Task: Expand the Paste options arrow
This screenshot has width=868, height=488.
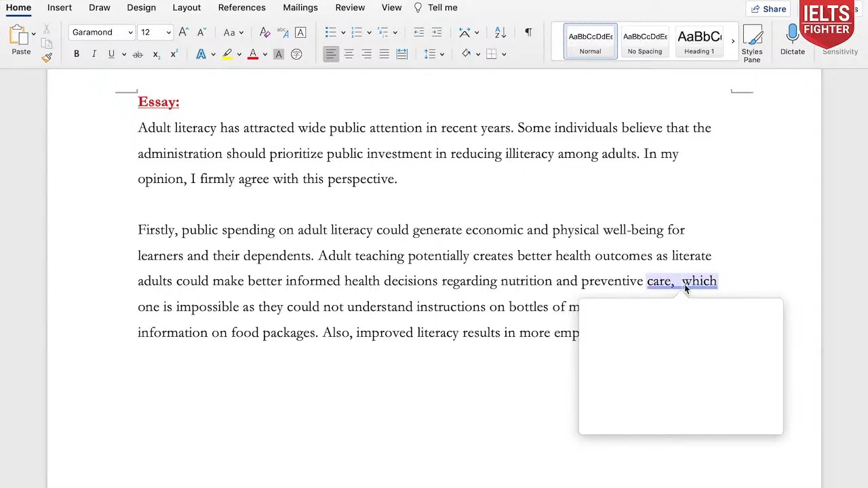Action: coord(33,34)
